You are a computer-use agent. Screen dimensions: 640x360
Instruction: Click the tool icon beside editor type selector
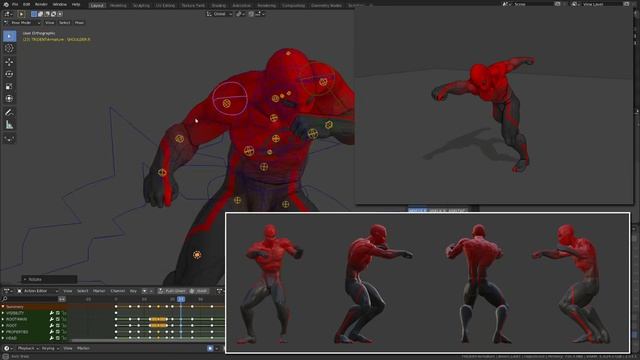click(22, 14)
